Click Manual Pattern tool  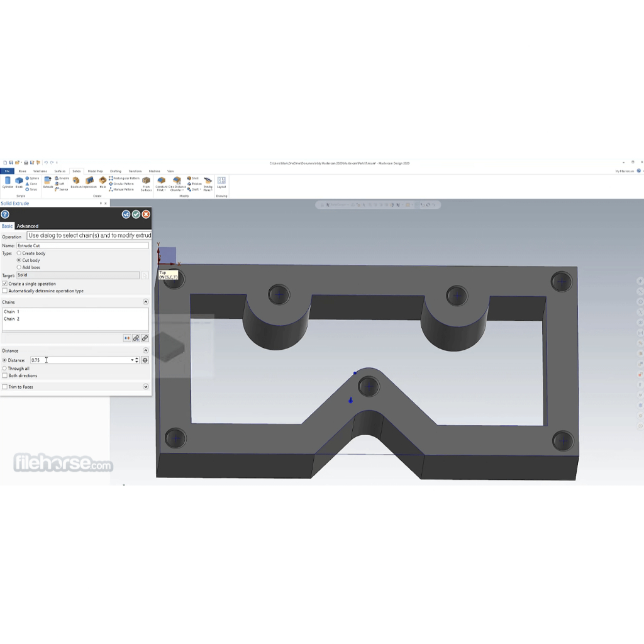click(x=121, y=189)
